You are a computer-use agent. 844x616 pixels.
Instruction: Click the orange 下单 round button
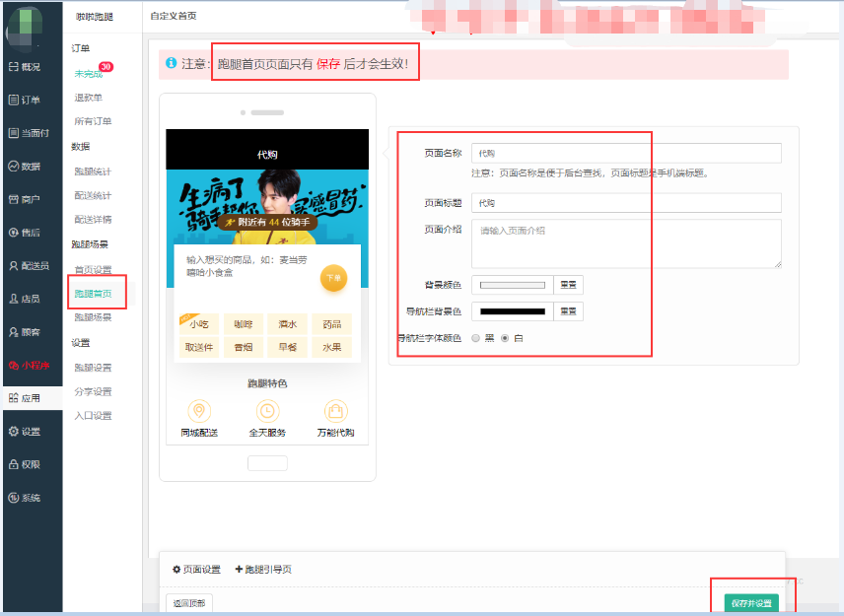(x=333, y=278)
